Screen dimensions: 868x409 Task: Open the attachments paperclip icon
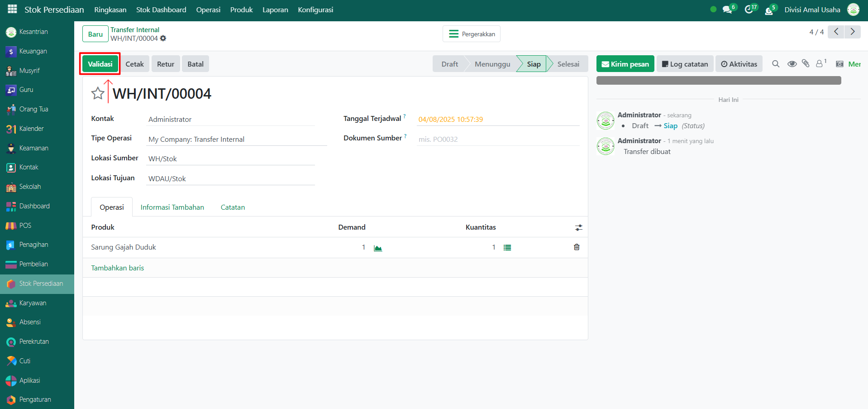pos(806,64)
